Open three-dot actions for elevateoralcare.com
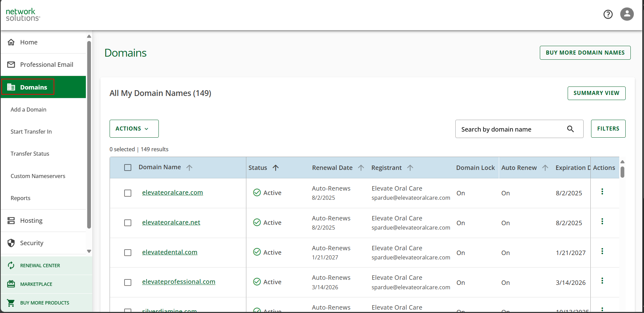 pyautogui.click(x=602, y=192)
